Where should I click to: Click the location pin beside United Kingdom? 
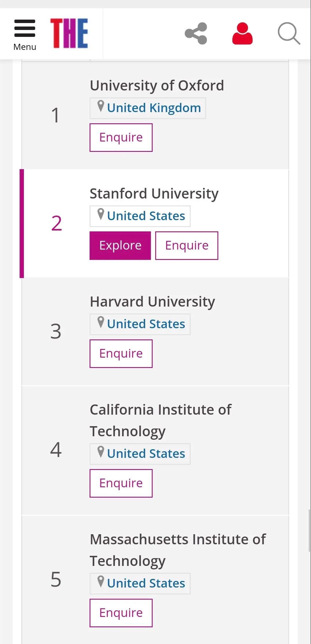pos(100,106)
